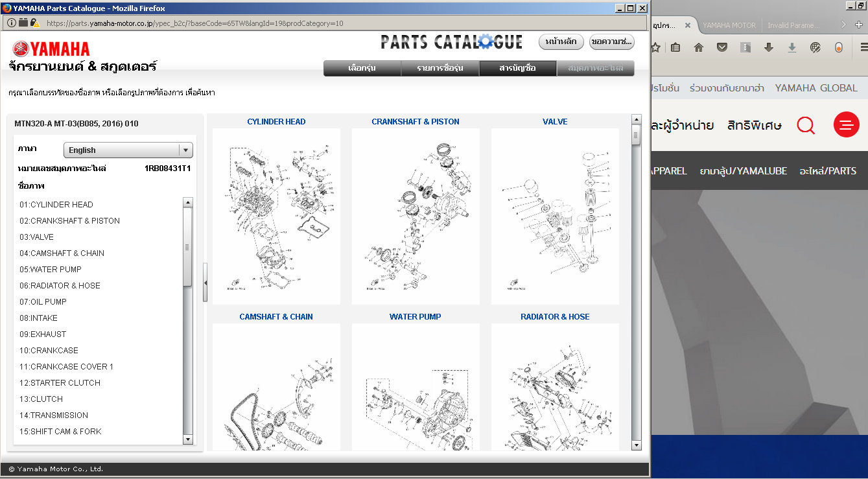868x479 pixels.
Task: Click the dark downloads arrow icon
Action: [769, 47]
